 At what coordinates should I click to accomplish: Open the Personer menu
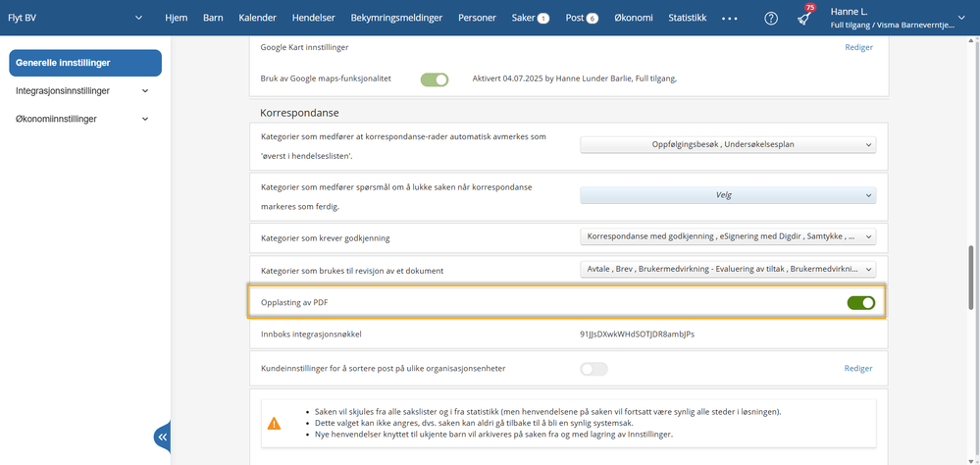coord(478,18)
